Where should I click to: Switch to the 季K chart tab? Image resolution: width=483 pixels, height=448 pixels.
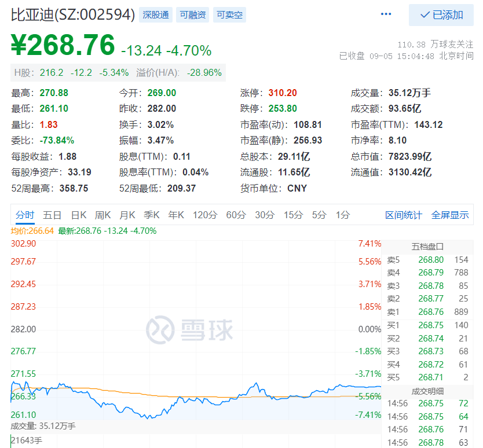point(152,215)
